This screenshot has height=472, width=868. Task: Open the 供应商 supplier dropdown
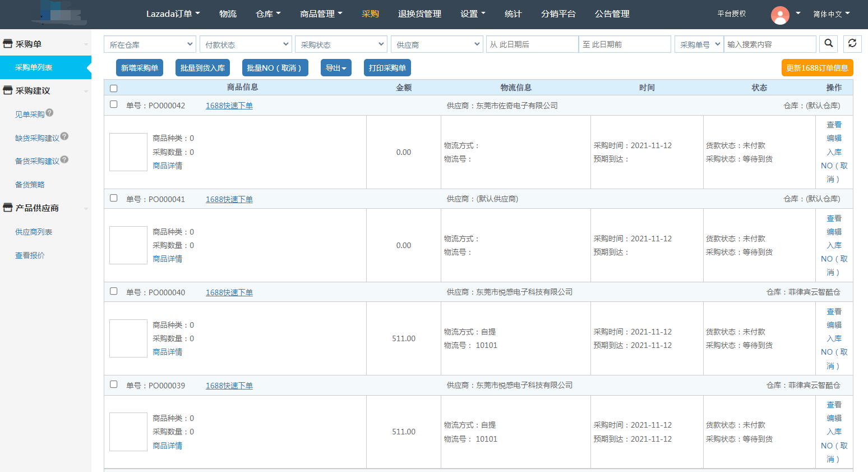tap(437, 44)
